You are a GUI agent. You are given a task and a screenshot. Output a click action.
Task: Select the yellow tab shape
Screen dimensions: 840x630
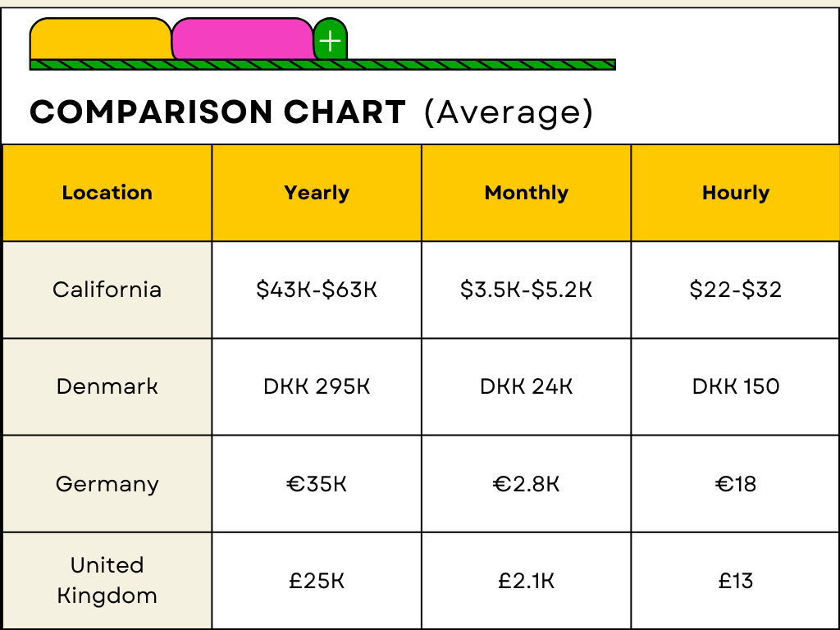pyautogui.click(x=100, y=39)
